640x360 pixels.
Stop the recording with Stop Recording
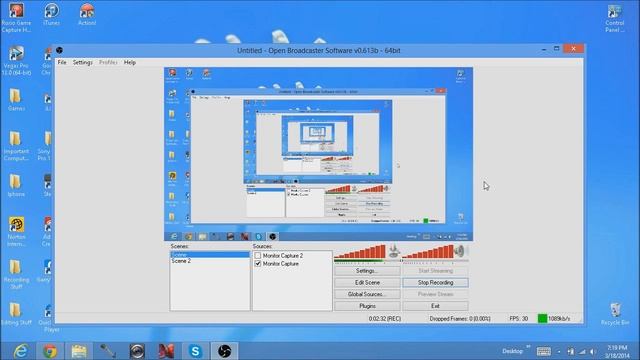pyautogui.click(x=436, y=282)
